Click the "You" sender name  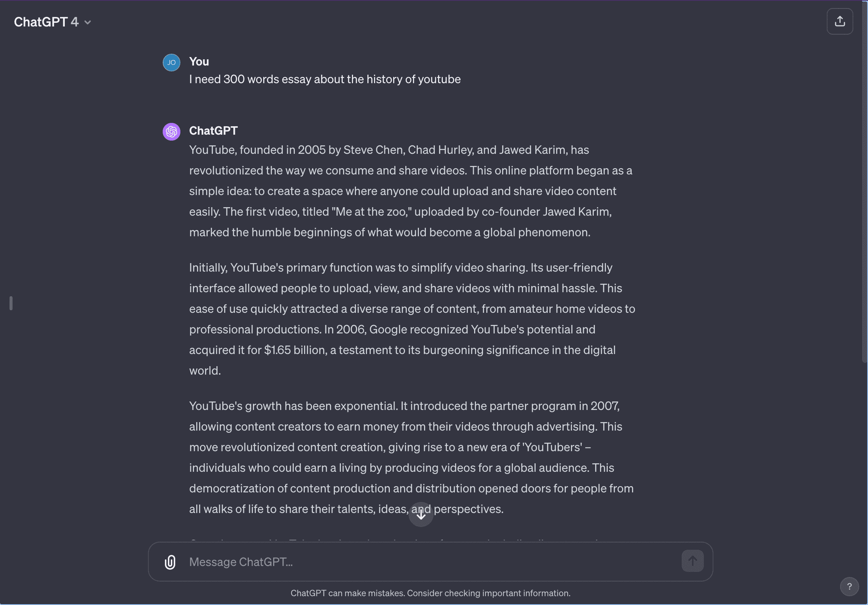click(199, 61)
